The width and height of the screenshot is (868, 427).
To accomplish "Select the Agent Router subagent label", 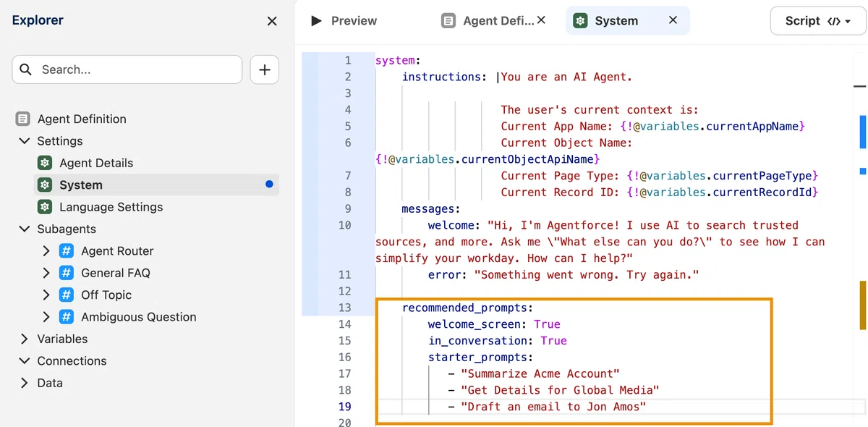I will [117, 251].
